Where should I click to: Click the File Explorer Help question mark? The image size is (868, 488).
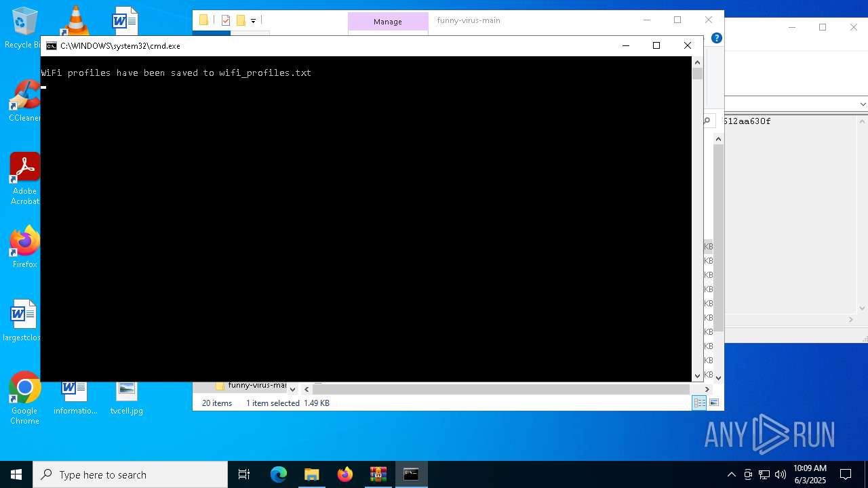point(716,38)
